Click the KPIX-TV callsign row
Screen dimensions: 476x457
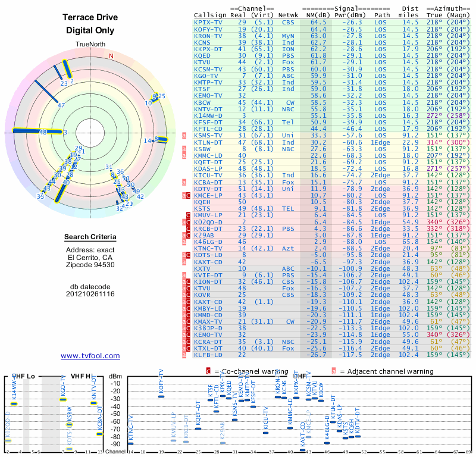[x=331, y=23]
